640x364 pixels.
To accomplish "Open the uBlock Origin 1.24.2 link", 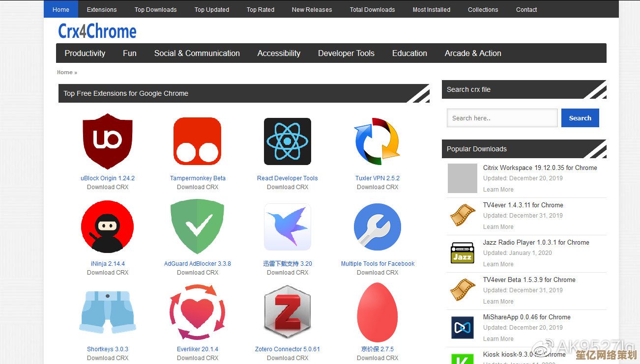I will point(108,178).
